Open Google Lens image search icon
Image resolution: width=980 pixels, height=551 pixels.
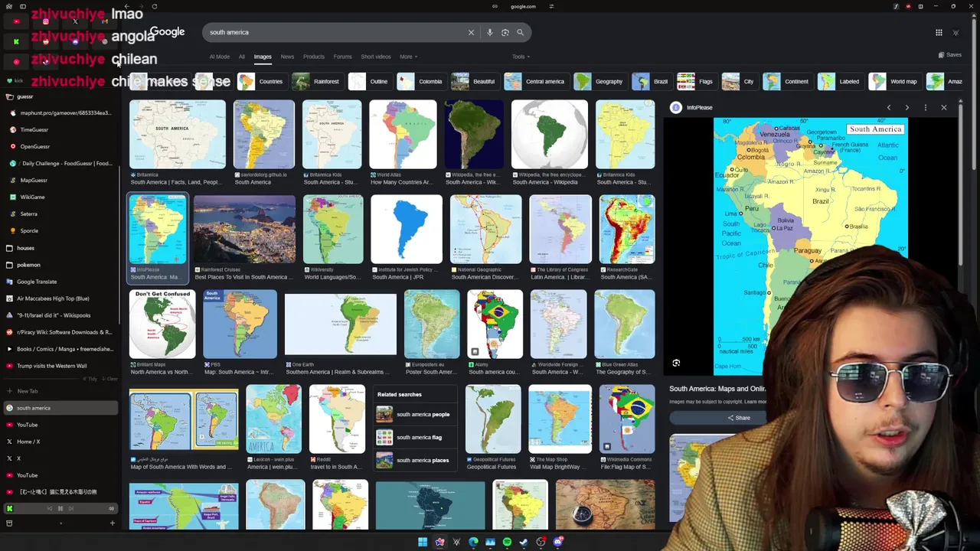(x=505, y=32)
